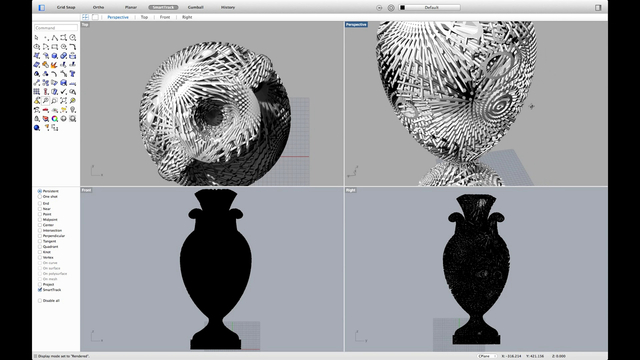Open the Default layer dropdown
This screenshot has height=360, width=640.
[x=429, y=7]
